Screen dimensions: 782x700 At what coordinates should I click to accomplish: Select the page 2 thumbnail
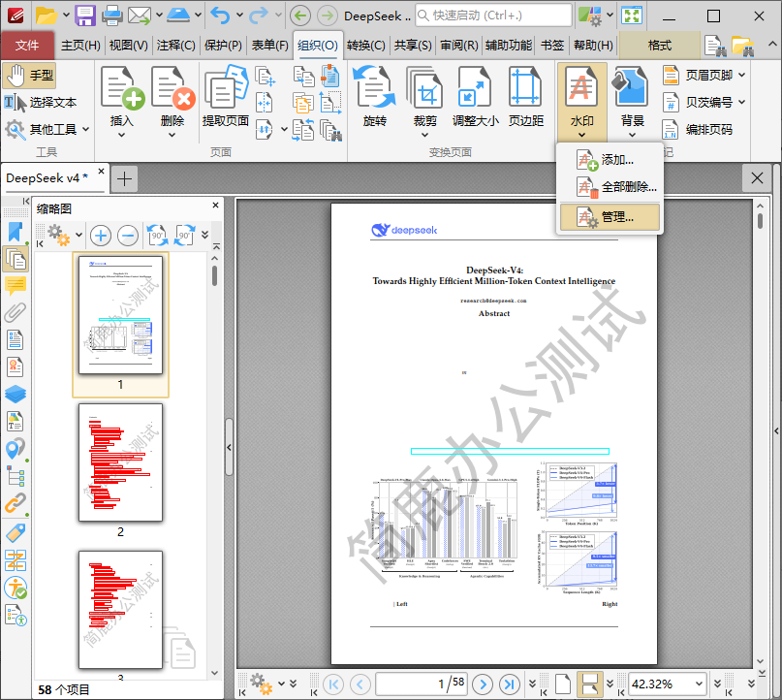point(120,462)
